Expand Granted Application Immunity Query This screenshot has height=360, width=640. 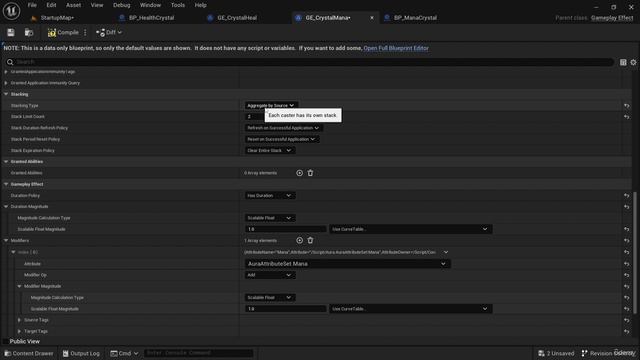(x=6, y=83)
